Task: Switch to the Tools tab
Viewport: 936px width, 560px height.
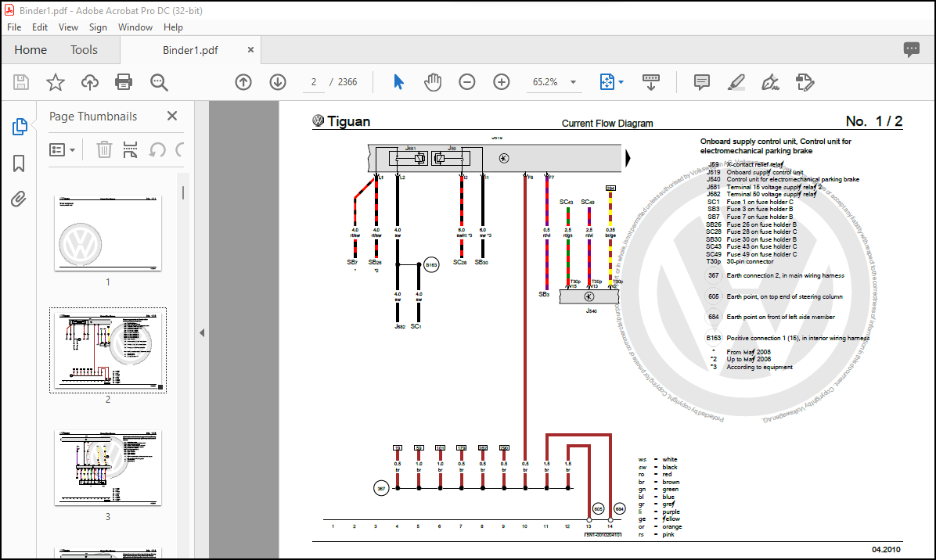Action: pos(84,50)
